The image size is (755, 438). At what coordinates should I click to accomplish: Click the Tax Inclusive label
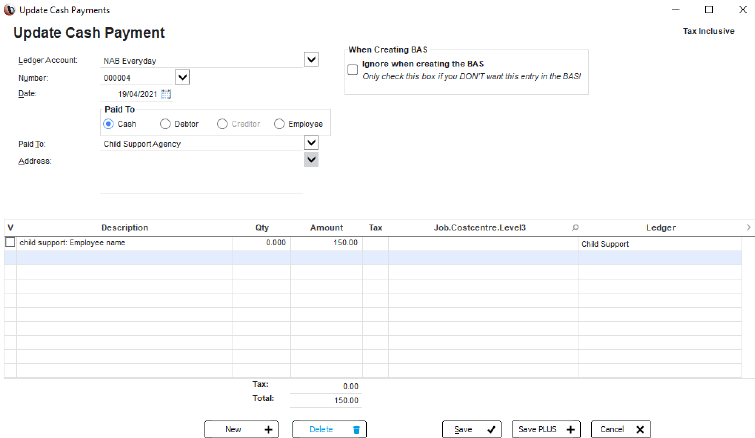708,31
